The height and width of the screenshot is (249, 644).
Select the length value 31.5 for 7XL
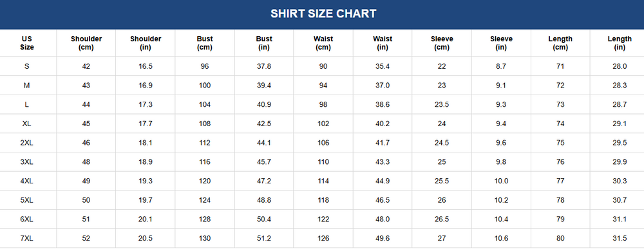[x=620, y=239]
